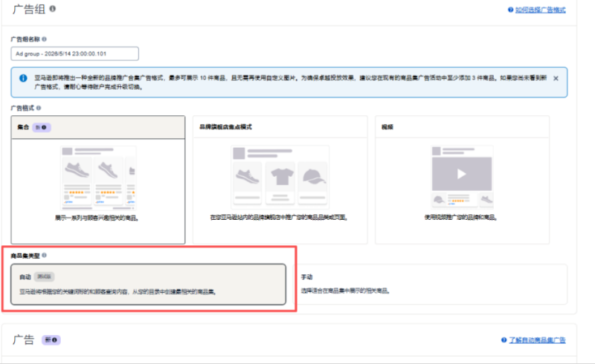Click the info icon beside 商品集类型

click(45, 256)
